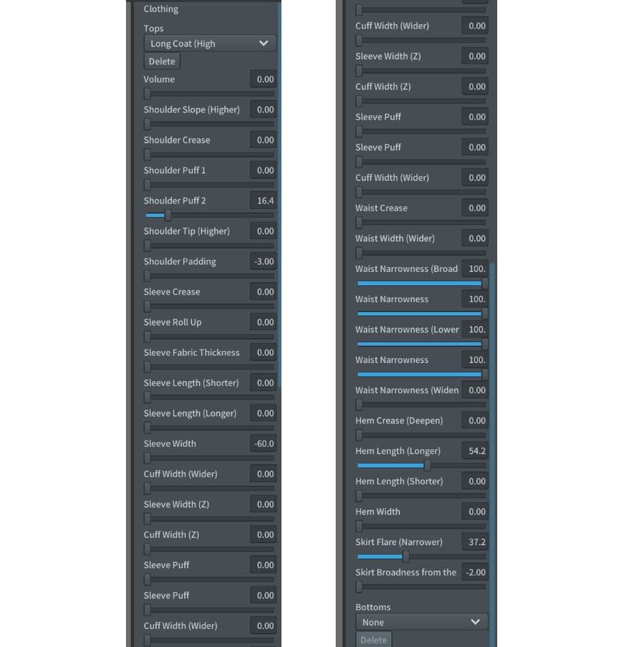The width and height of the screenshot is (644, 647).
Task: Click the Delete button under Tops
Action: [x=162, y=62]
